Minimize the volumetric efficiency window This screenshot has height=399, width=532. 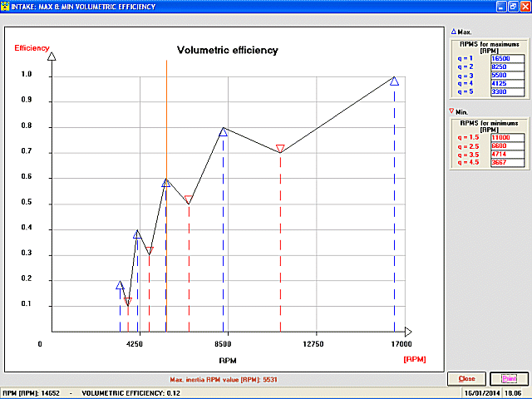501,7
